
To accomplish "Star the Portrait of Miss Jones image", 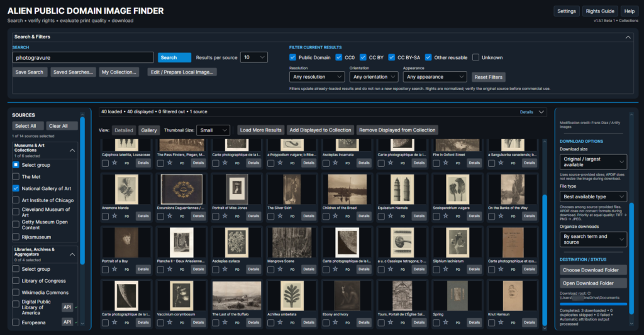I will click(x=225, y=216).
